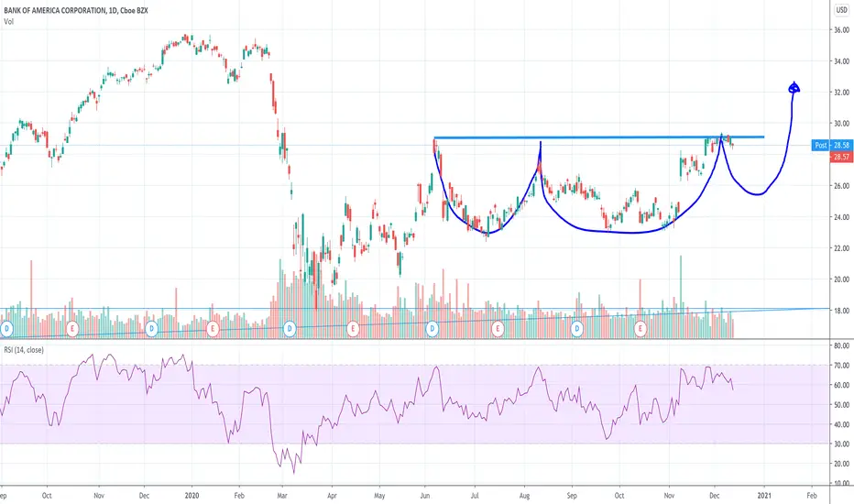Click the 26.00 price axis label
The width and height of the screenshot is (854, 504).
coord(841,186)
